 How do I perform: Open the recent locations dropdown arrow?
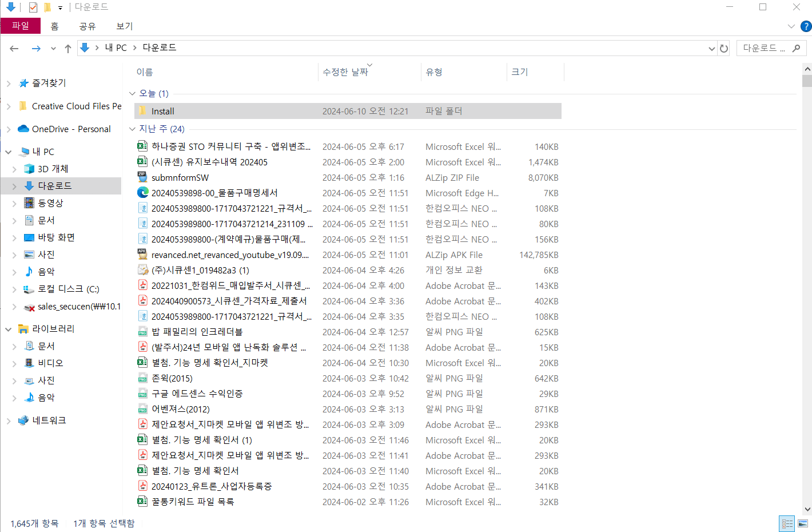(x=53, y=49)
